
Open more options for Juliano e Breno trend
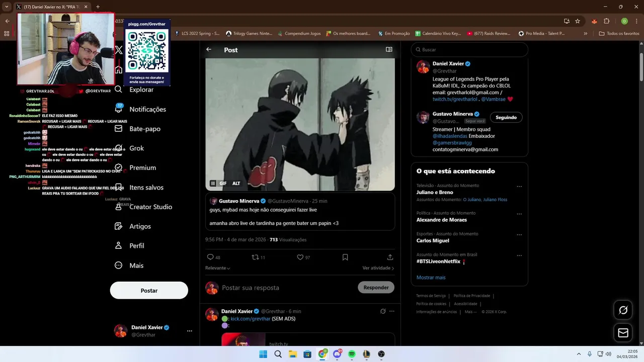tap(519, 187)
